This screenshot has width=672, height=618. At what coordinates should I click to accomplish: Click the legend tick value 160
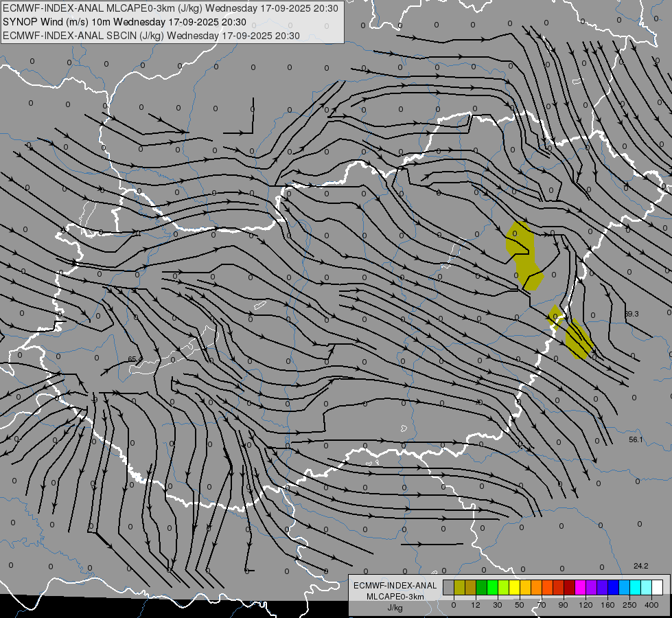pyautogui.click(x=607, y=605)
